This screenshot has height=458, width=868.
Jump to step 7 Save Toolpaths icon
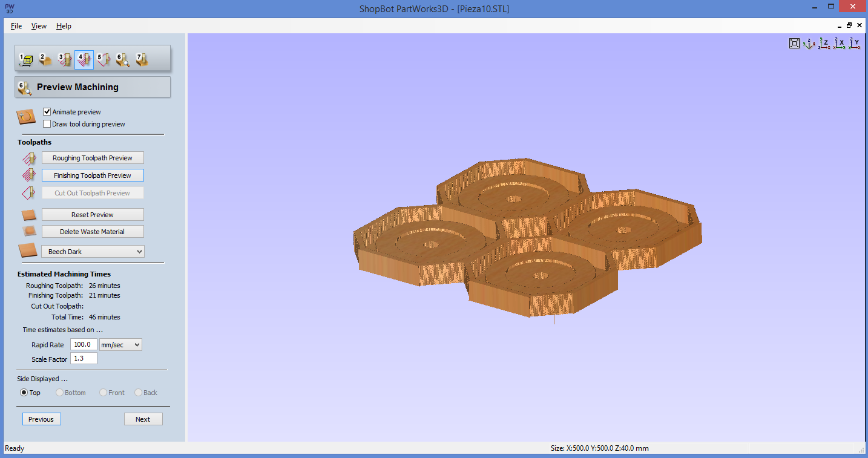(142, 59)
